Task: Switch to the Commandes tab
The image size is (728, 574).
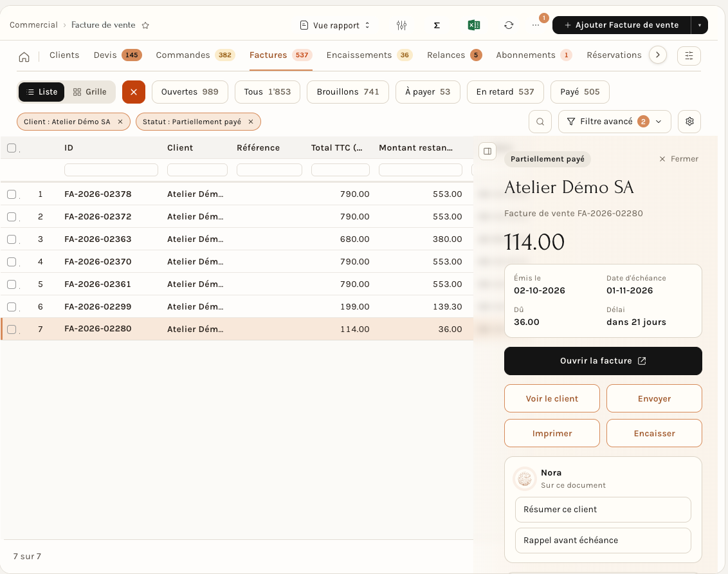Action: pos(196,55)
